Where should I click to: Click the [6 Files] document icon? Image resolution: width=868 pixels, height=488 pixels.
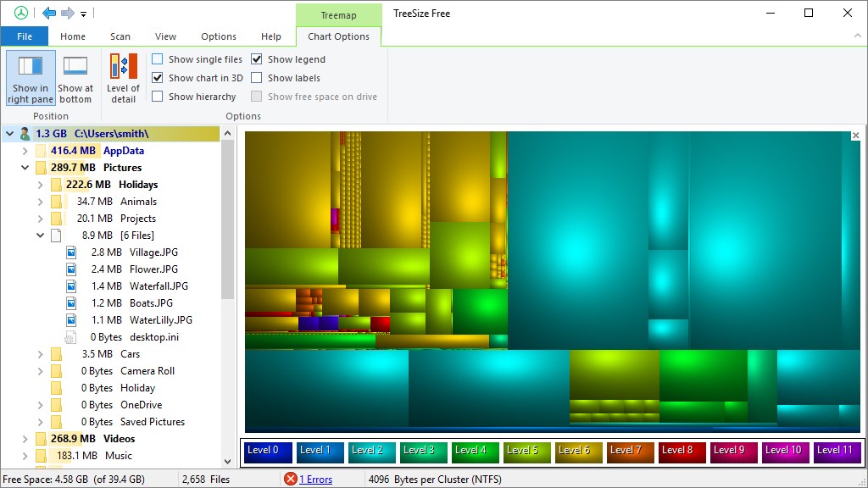[x=56, y=236]
